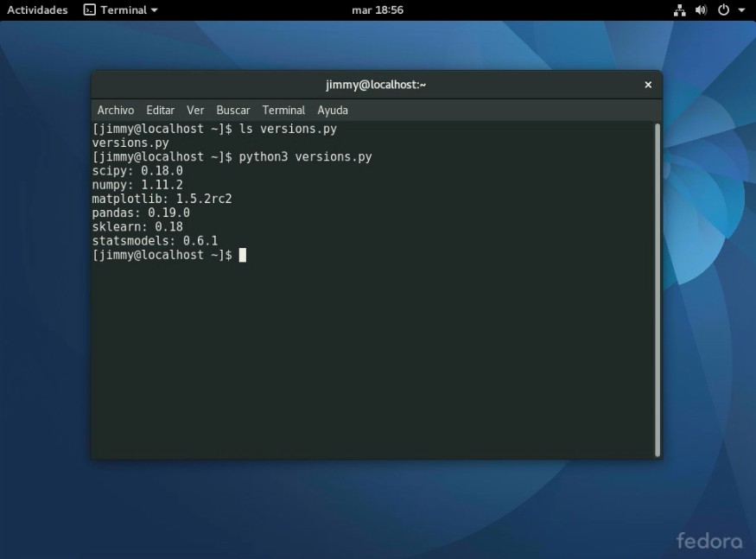The image size is (756, 559).
Task: Open the Actividades overview
Action: click(37, 10)
